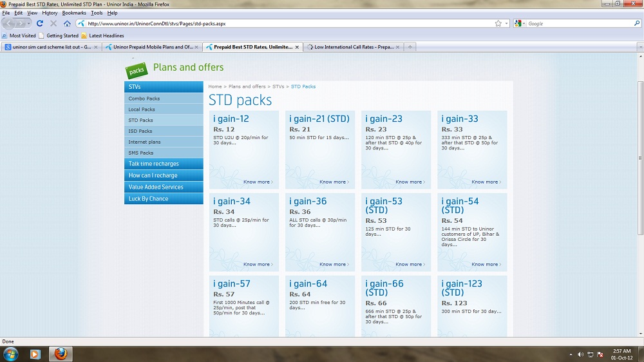Image resolution: width=644 pixels, height=362 pixels.
Task: Click the search magnifier icon
Action: (637, 23)
